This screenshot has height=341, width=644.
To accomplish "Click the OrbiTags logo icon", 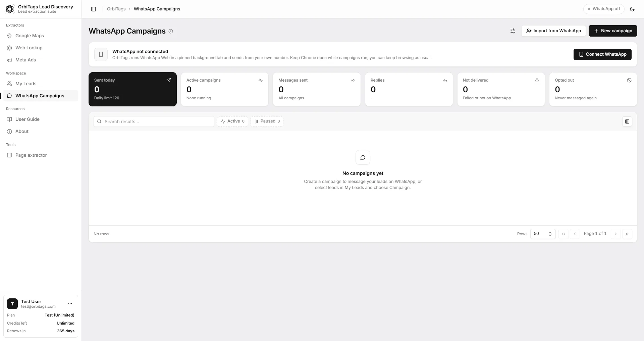I will point(10,9).
